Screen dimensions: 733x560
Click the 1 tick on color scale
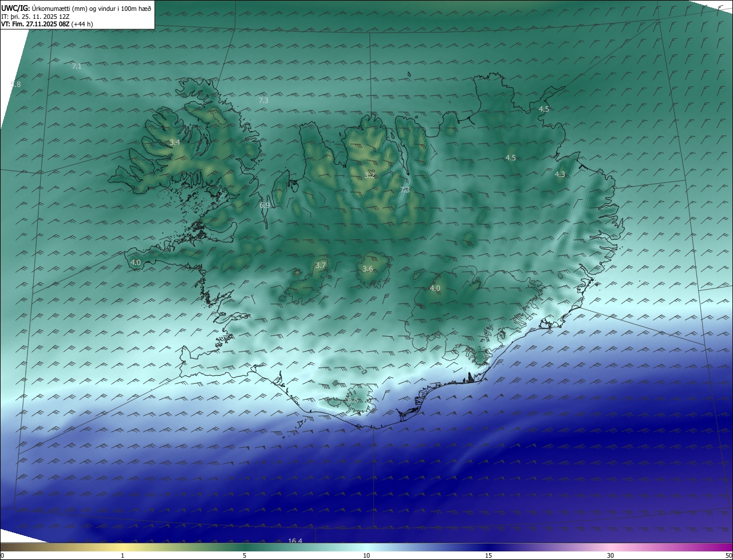pyautogui.click(x=123, y=555)
